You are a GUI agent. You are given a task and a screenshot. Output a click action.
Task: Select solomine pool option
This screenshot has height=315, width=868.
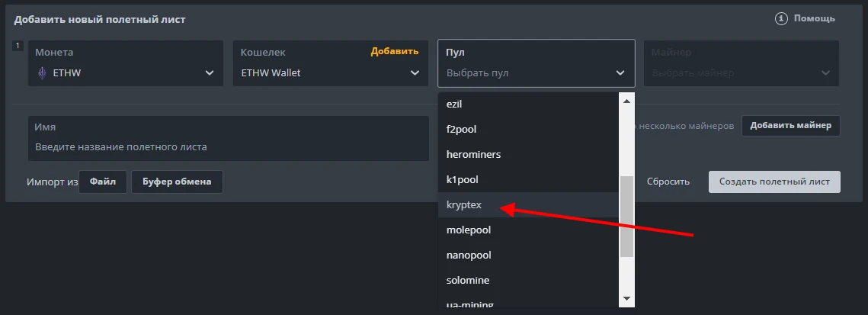pos(468,280)
